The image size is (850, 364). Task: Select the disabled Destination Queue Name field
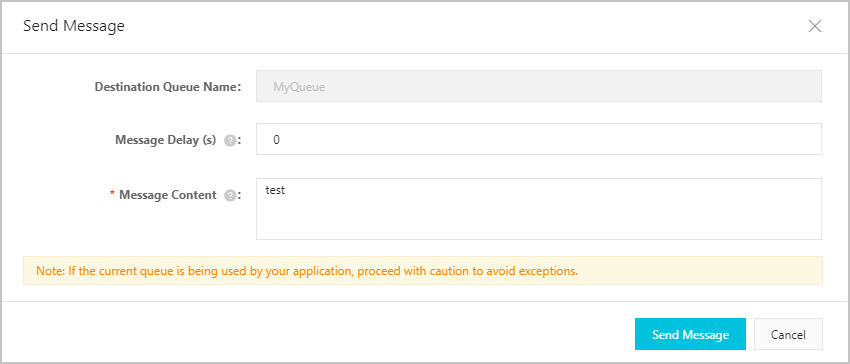coord(539,86)
